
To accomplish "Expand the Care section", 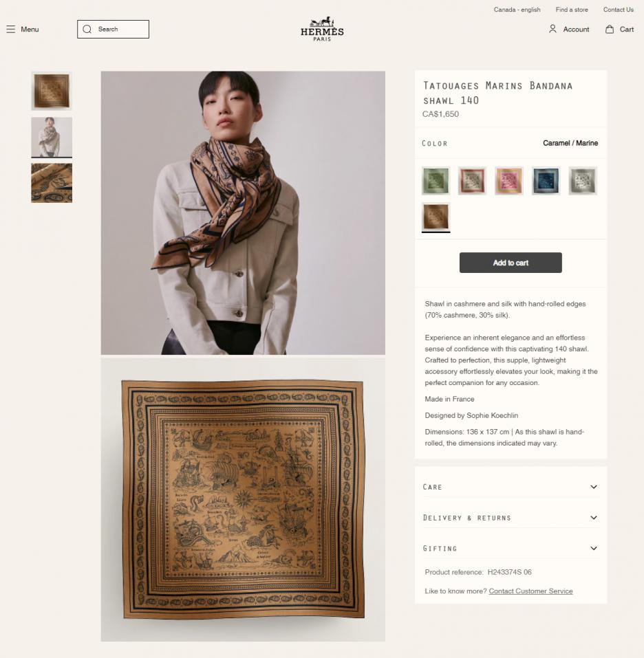I will [x=511, y=487].
